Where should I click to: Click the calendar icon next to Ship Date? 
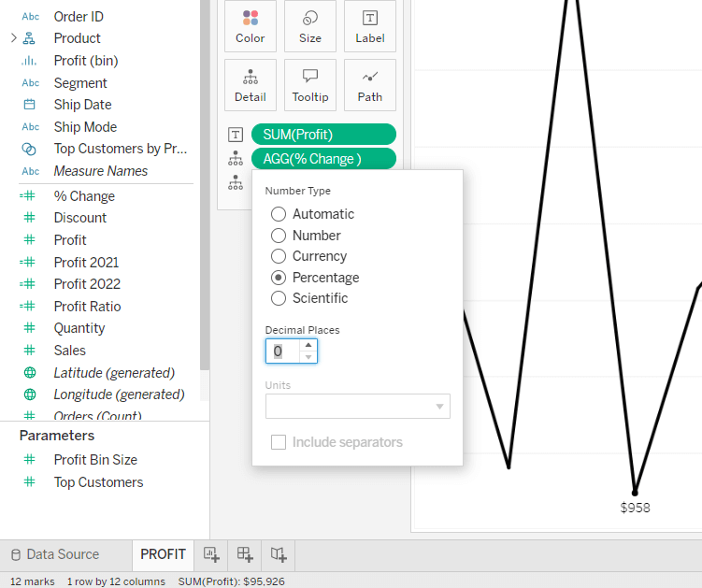29,105
